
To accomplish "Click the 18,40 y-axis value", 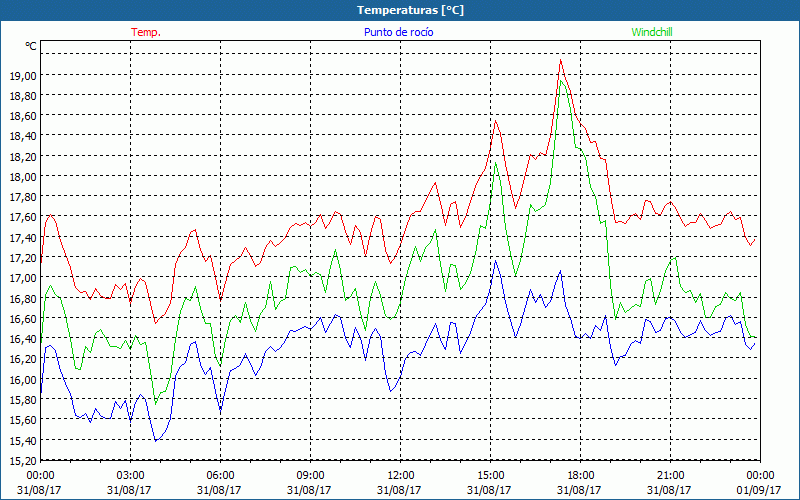I will (x=23, y=136).
